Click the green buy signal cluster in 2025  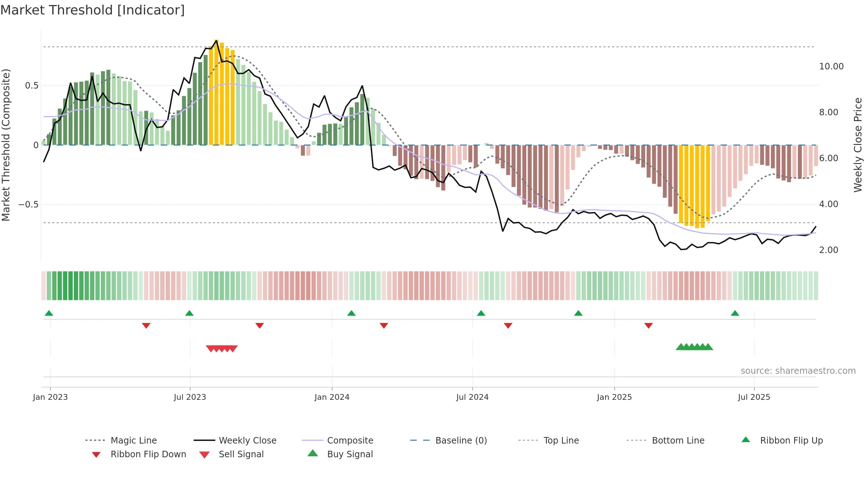pyautogui.click(x=694, y=347)
